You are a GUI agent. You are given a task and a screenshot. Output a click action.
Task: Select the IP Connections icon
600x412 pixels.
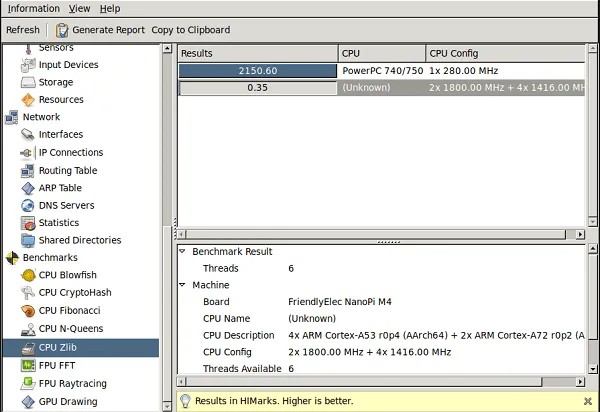click(26, 153)
